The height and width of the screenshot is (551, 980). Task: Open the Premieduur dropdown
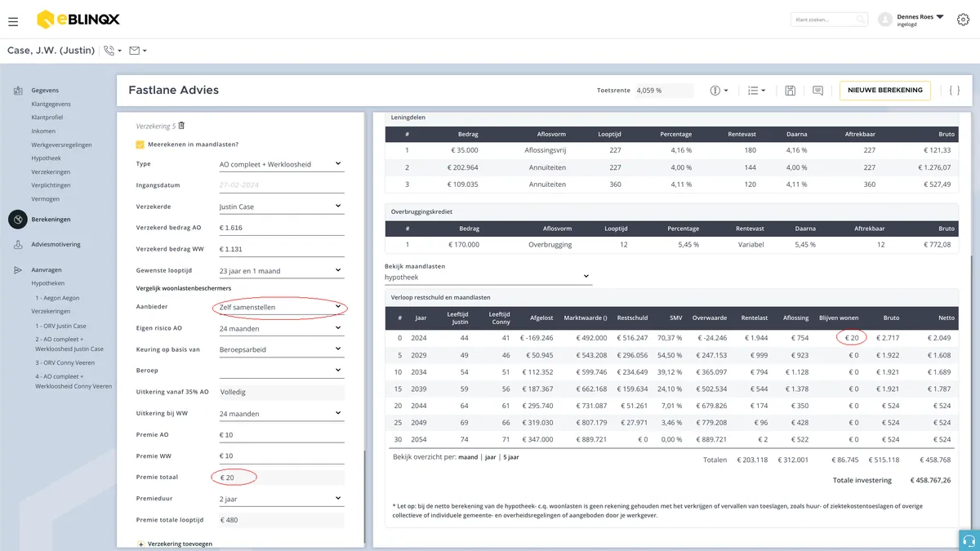(281, 499)
